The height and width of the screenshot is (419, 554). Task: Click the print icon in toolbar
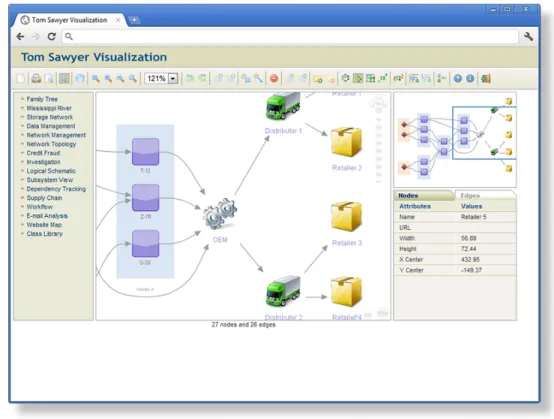36,78
